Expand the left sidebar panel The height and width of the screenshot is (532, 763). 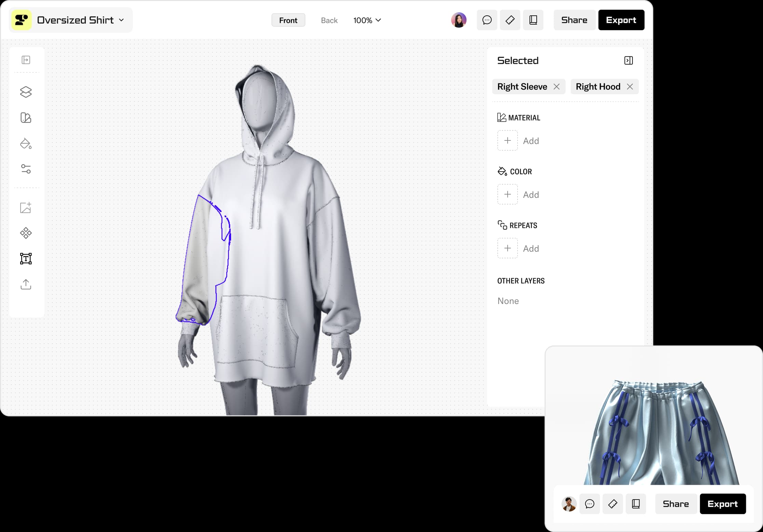[26, 60]
